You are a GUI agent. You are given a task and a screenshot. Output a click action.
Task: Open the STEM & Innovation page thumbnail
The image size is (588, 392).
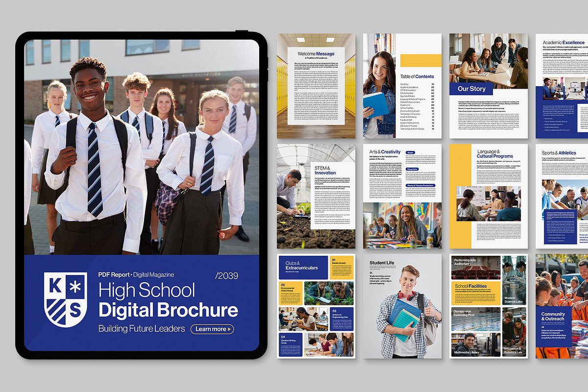pyautogui.click(x=316, y=196)
